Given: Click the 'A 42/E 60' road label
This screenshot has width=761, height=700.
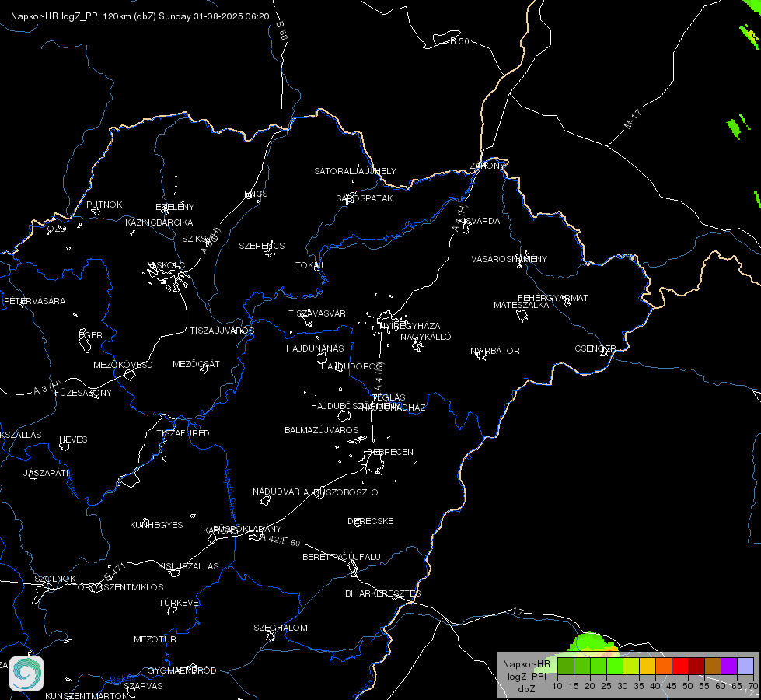Looking at the screenshot, I should 280,541.
